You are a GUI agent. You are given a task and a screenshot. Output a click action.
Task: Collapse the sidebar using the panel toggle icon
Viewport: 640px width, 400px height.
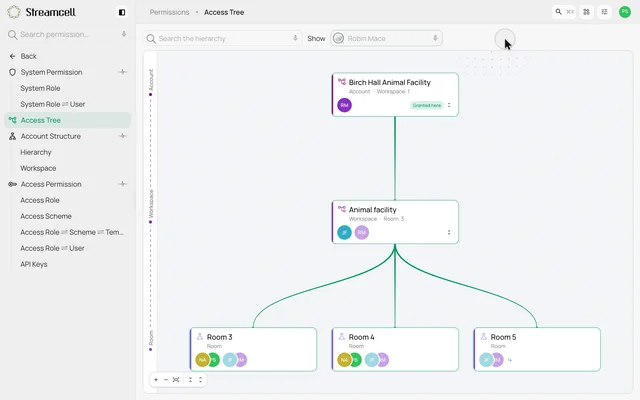coord(122,12)
